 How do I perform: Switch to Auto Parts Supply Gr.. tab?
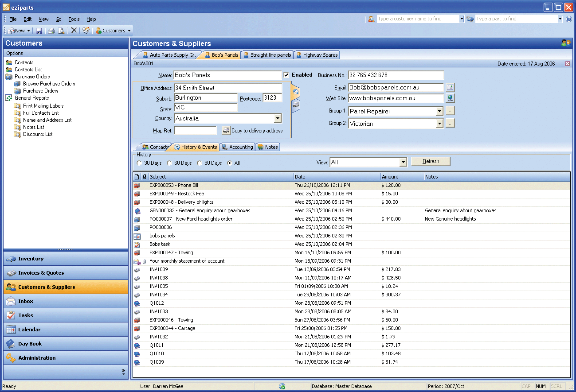(170, 55)
